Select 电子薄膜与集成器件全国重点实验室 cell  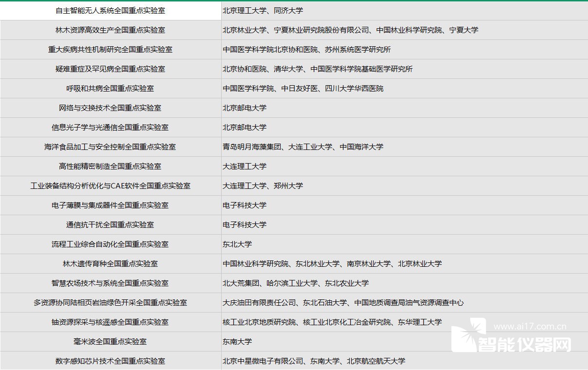coord(111,205)
